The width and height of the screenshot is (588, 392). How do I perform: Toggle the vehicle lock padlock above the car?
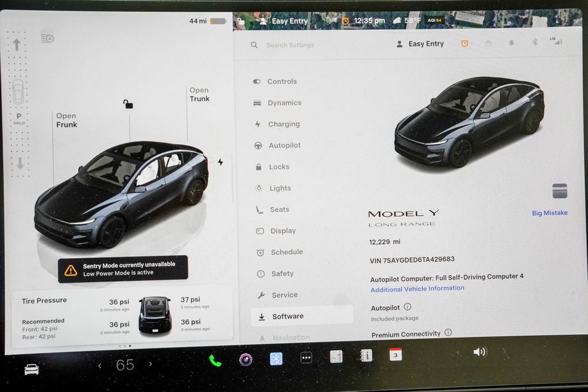point(127,104)
